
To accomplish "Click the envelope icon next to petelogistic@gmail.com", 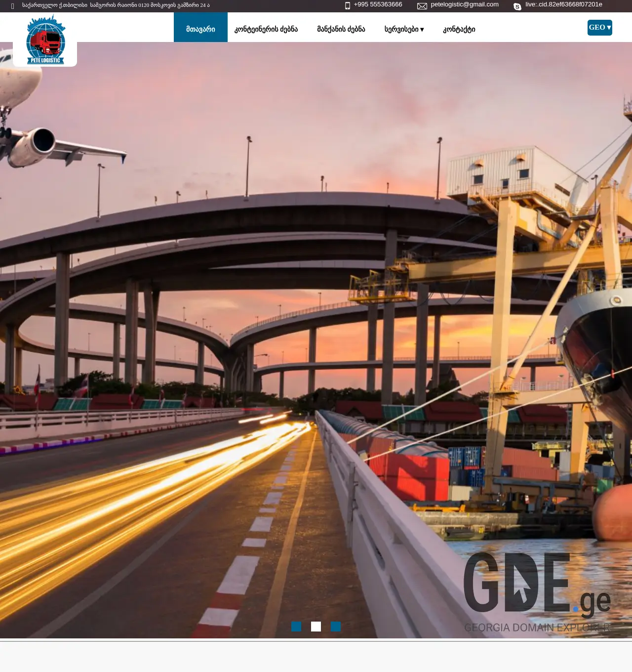I will point(422,5).
